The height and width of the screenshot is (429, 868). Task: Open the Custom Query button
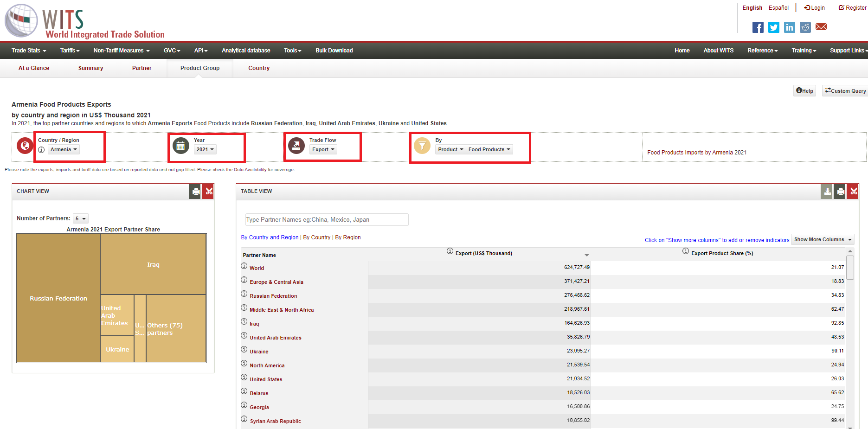click(x=845, y=91)
